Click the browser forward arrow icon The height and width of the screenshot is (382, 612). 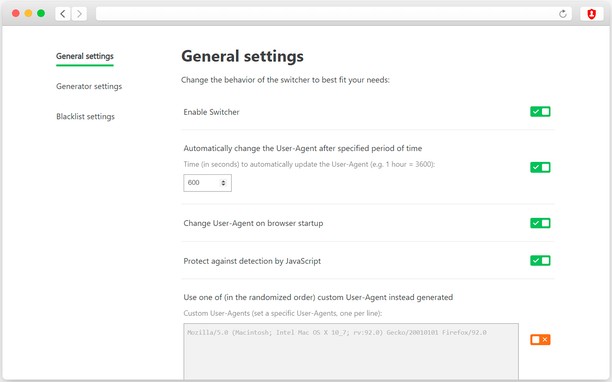point(79,14)
